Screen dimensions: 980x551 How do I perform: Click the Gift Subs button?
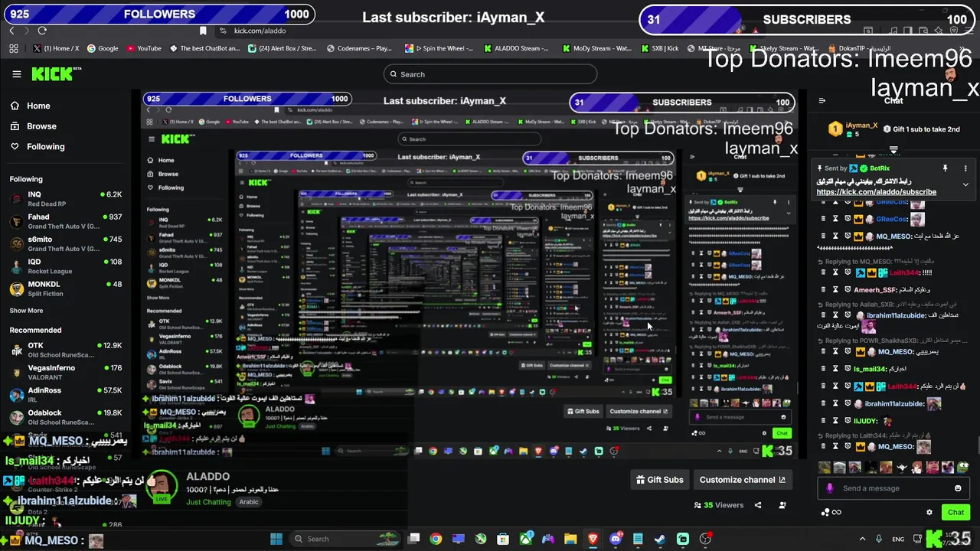659,480
